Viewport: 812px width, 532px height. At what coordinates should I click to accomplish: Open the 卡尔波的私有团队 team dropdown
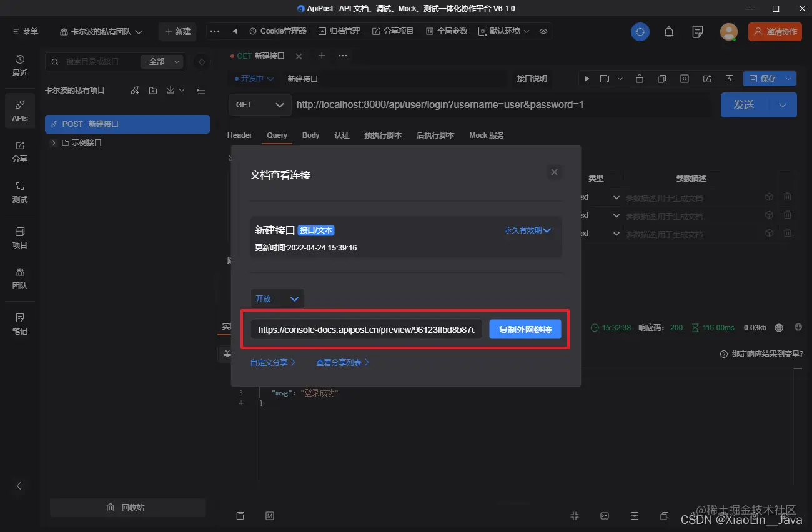[101, 32]
